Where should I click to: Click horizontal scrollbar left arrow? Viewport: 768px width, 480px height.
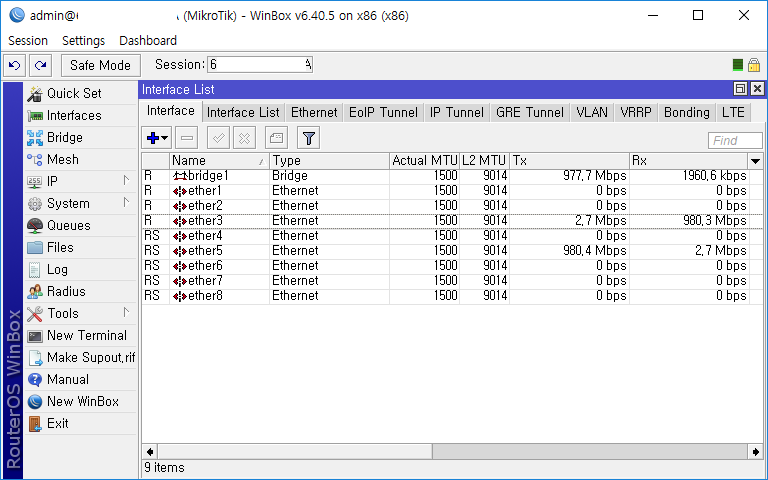[x=150, y=452]
